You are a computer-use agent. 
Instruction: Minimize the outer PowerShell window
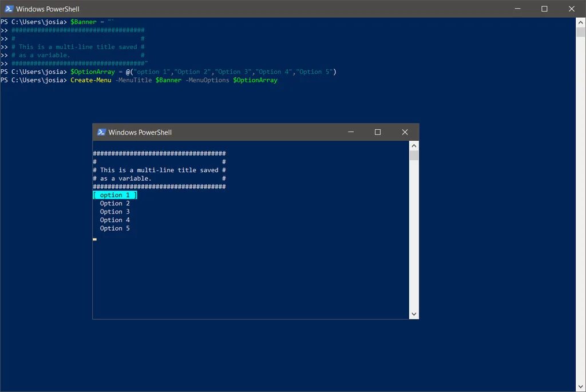point(517,9)
